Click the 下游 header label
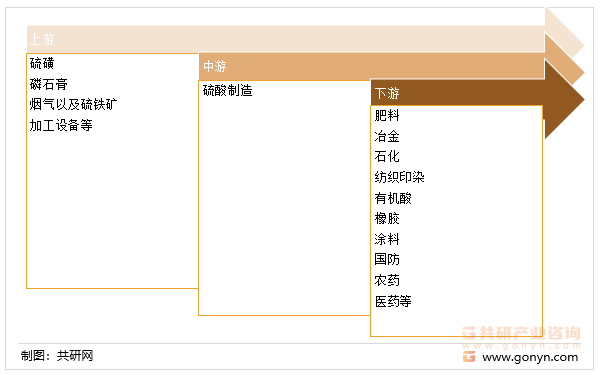Viewport: 601px width, 375px height. pyautogui.click(x=387, y=93)
